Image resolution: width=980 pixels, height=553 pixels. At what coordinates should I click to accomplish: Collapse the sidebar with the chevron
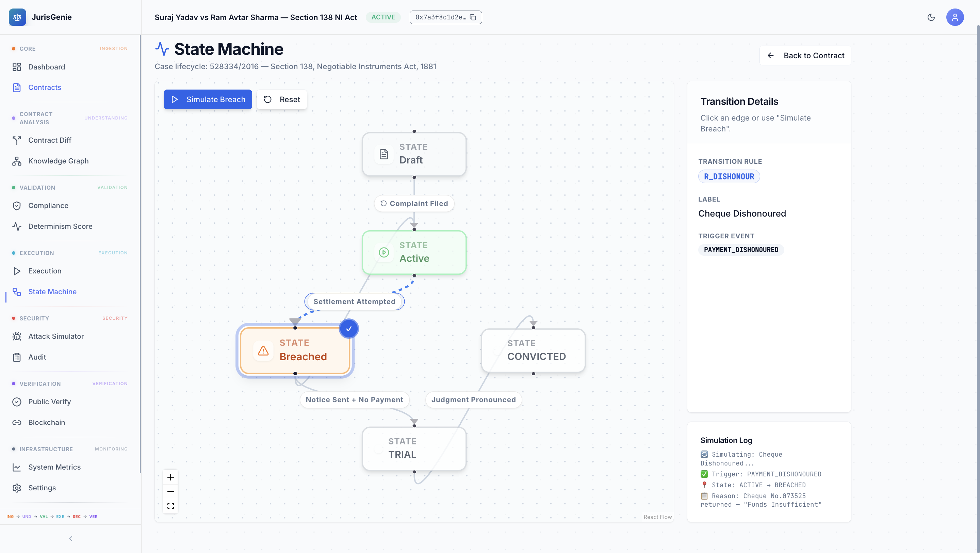point(70,539)
